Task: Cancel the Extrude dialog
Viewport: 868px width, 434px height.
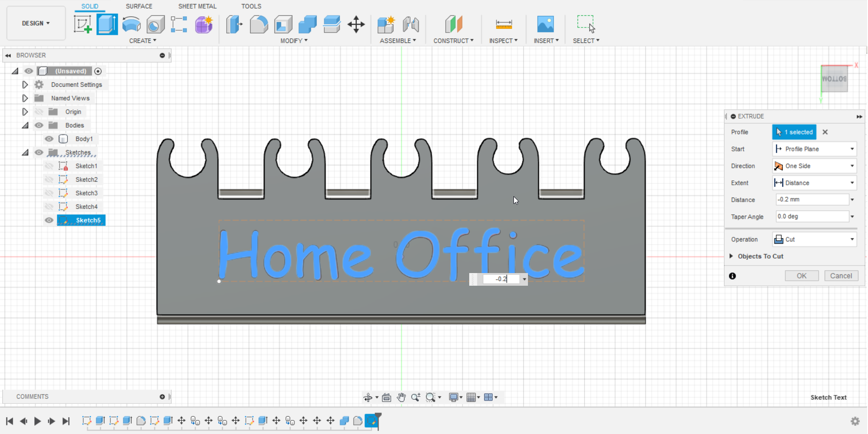Action: [x=841, y=276]
